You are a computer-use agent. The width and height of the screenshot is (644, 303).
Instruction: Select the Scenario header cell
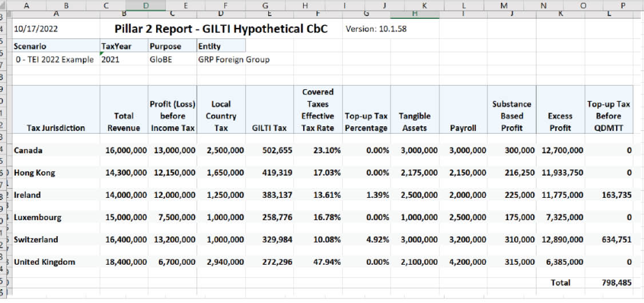56,46
